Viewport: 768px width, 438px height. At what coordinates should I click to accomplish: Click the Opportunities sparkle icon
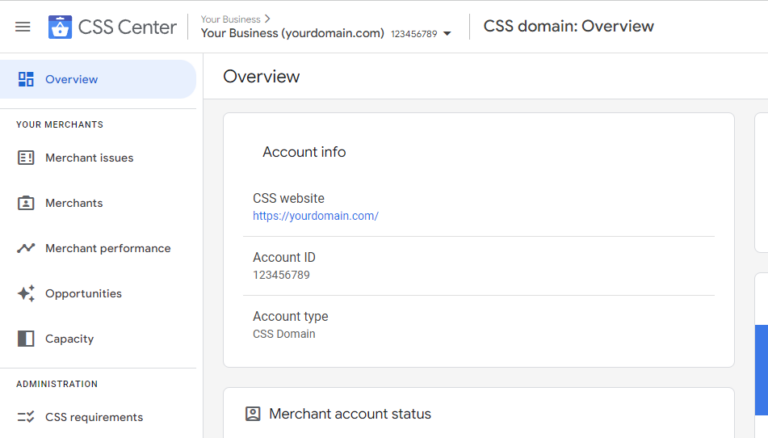pyautogui.click(x=26, y=293)
